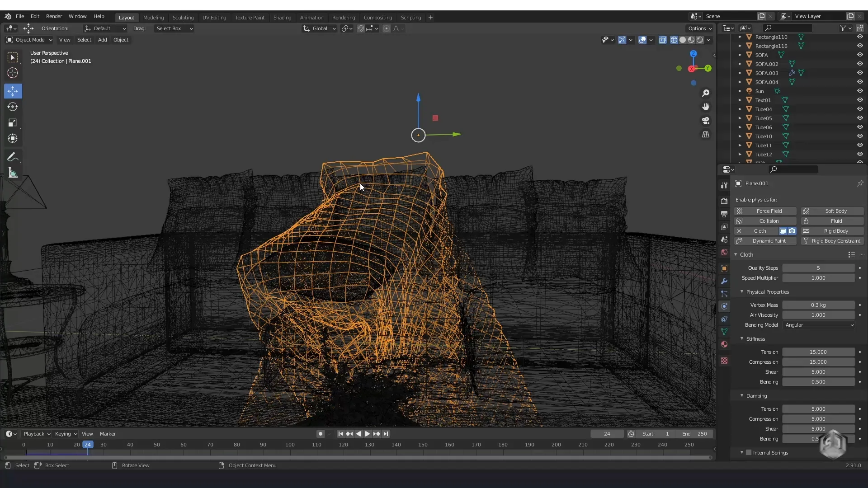This screenshot has height=488, width=868.
Task: Select the Scale tool in the toolbar
Action: [13, 123]
